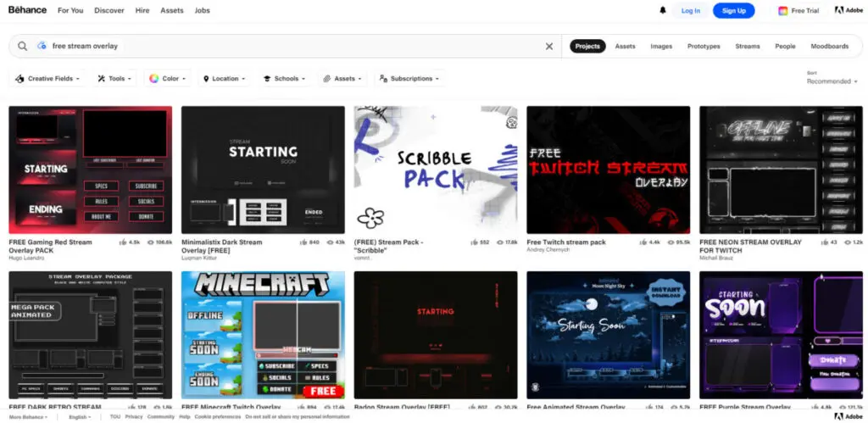This screenshot has height=423, width=868.
Task: Click the Free Trial Creative Cloud icon
Action: click(782, 10)
